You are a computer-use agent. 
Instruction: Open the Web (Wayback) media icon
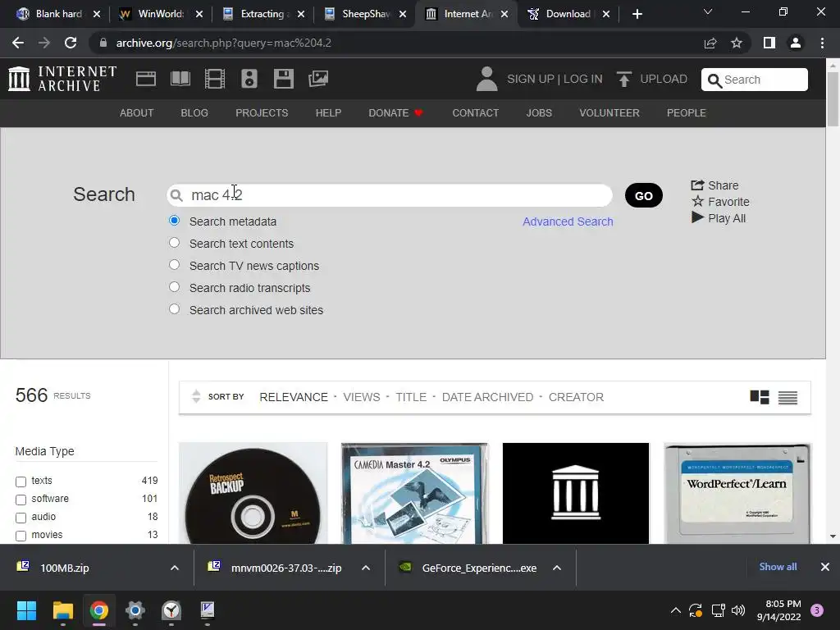[x=146, y=79]
